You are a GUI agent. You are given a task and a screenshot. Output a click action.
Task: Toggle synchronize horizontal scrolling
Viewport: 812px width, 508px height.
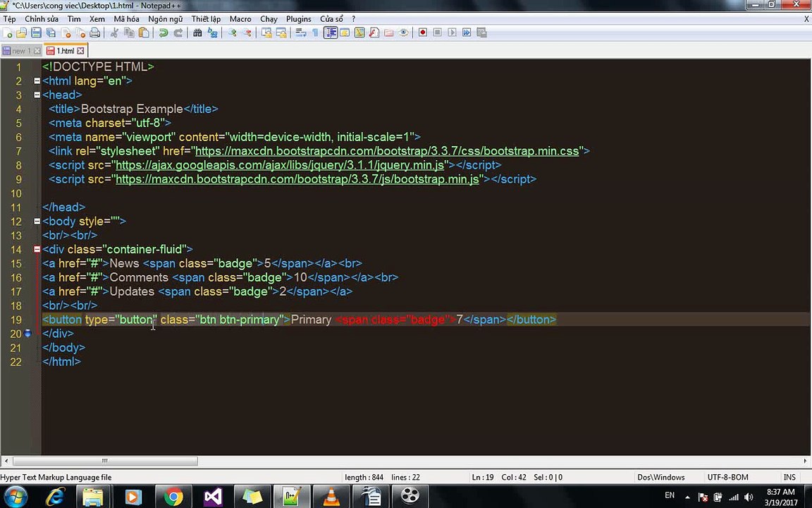pos(281,32)
